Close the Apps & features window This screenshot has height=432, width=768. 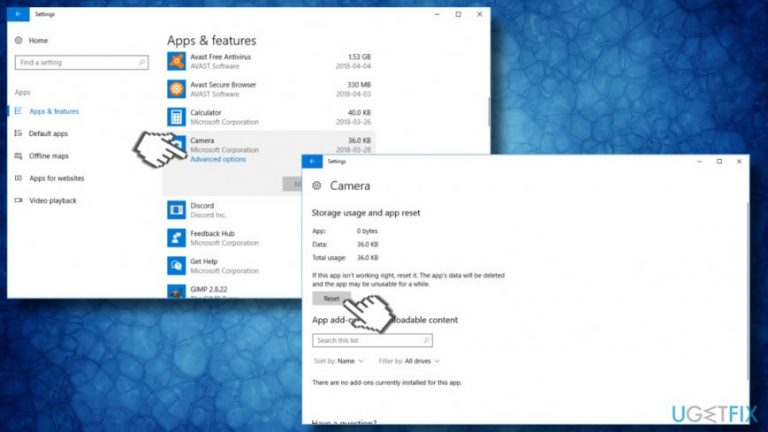(x=480, y=14)
